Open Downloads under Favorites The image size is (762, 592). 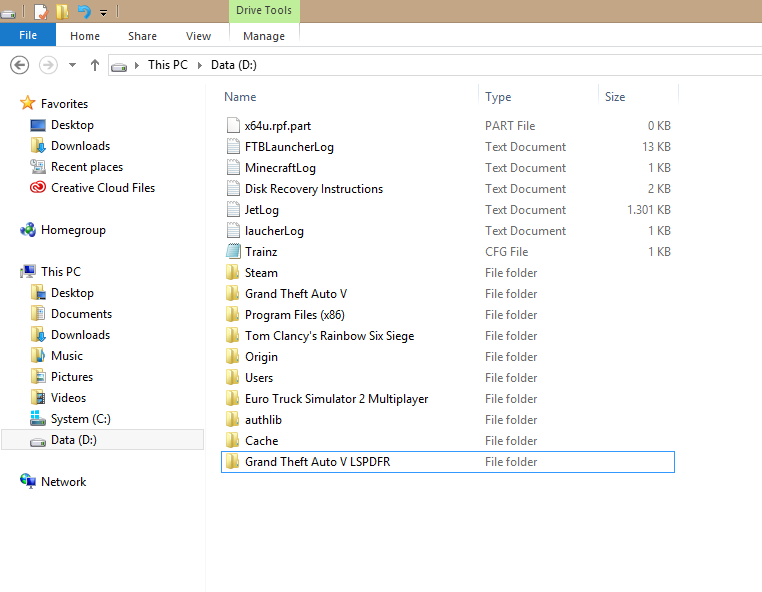tap(80, 146)
